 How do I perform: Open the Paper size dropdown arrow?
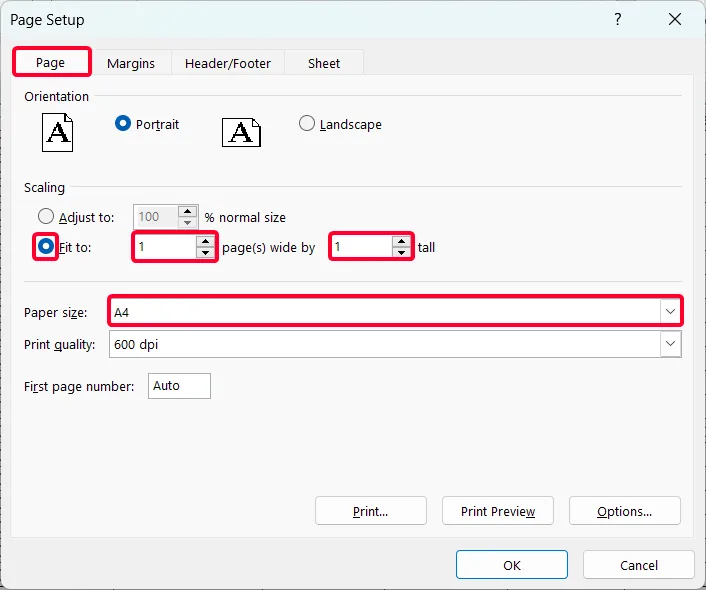click(670, 311)
